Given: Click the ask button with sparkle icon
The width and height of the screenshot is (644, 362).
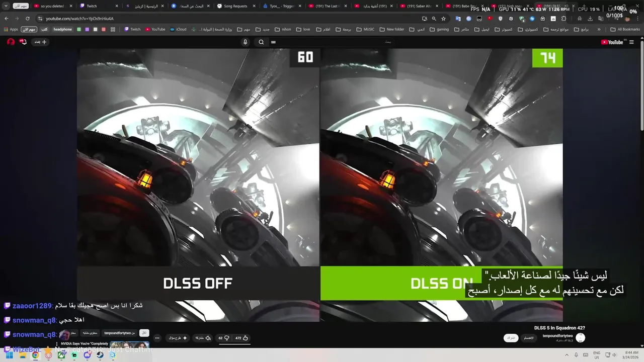Looking at the screenshot, I should 179,338.
